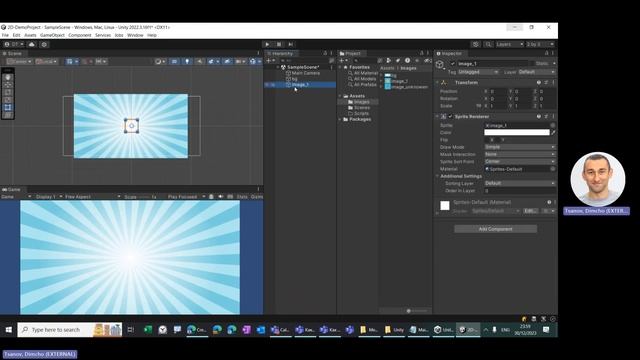Toggle Sprite Renderer enabled checkbox

[451, 116]
